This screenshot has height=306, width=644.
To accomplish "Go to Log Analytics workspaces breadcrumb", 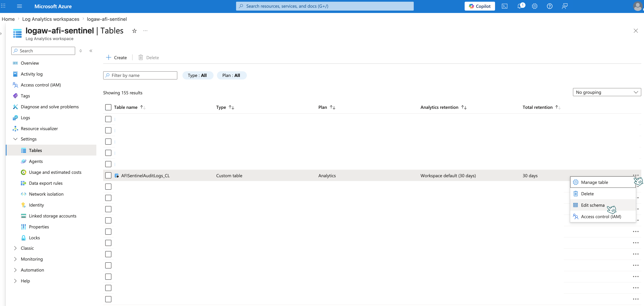I will click(x=51, y=19).
